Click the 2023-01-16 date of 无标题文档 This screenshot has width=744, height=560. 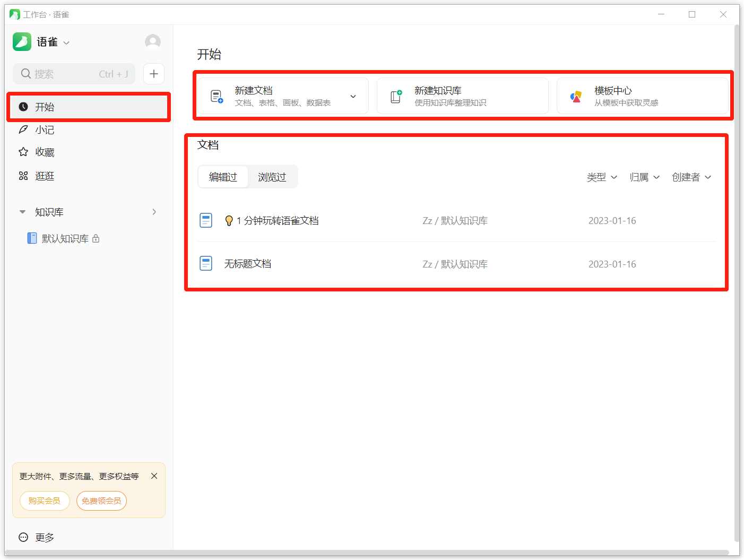point(612,264)
